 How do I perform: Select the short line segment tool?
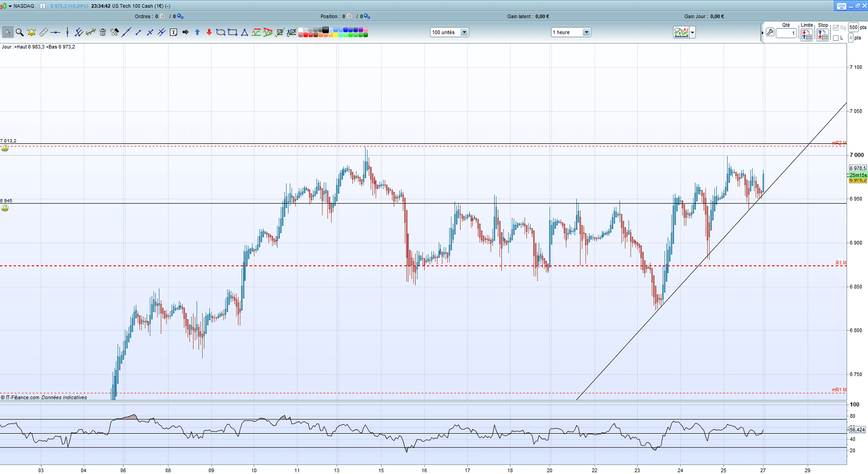point(138,32)
